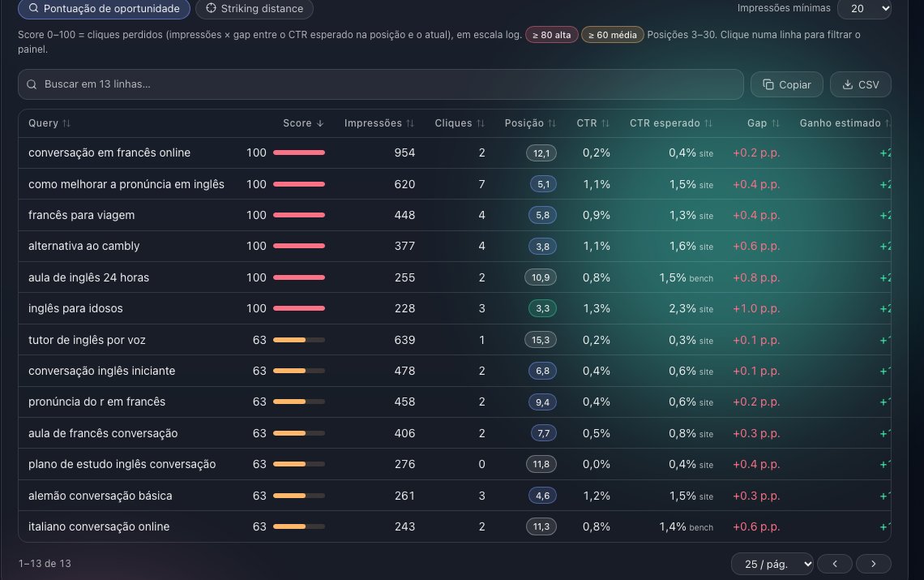Sort table by Query column
This screenshot has width=924, height=580.
click(x=49, y=123)
